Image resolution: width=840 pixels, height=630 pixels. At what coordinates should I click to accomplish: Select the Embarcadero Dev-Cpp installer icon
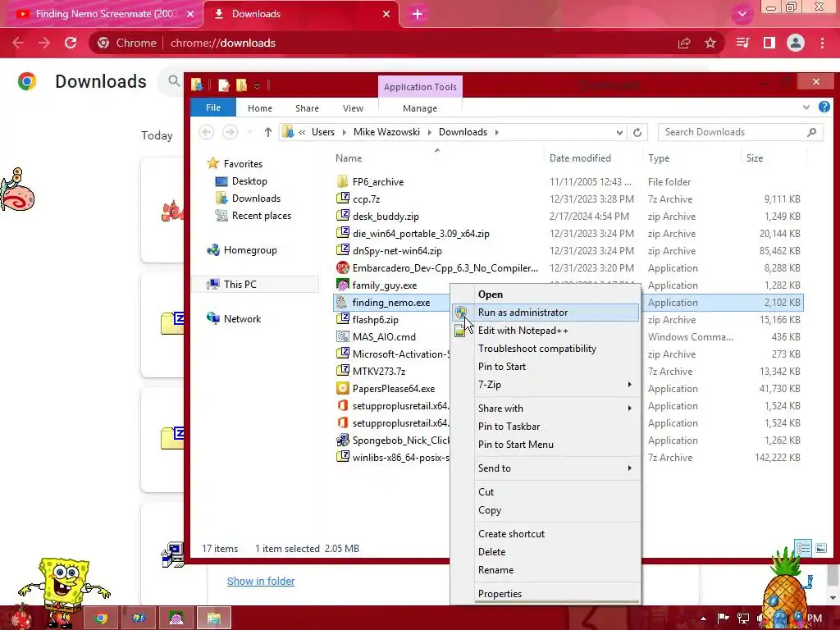343,267
